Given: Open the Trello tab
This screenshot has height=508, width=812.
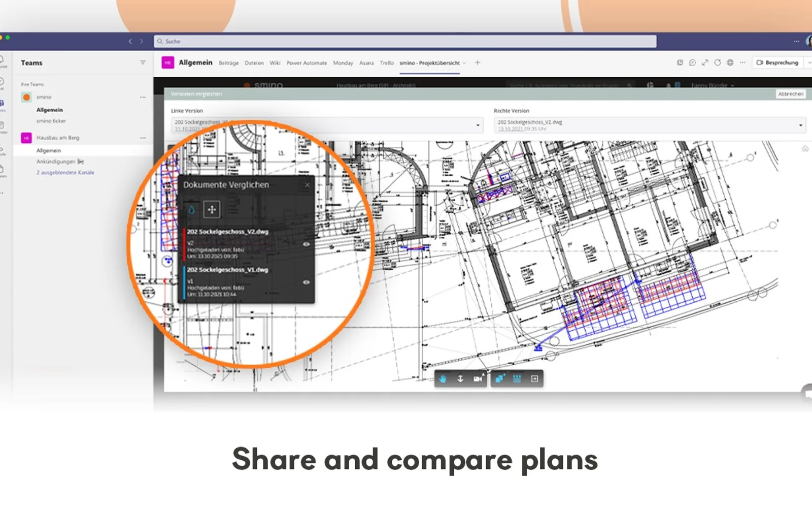Looking at the screenshot, I should tap(387, 63).
